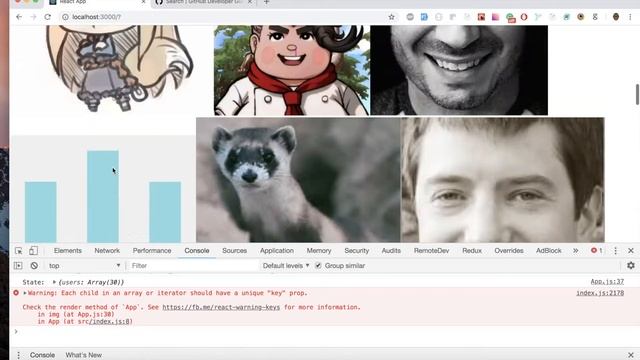
Task: Click the red circle O extension icon
Action: pos(524,17)
